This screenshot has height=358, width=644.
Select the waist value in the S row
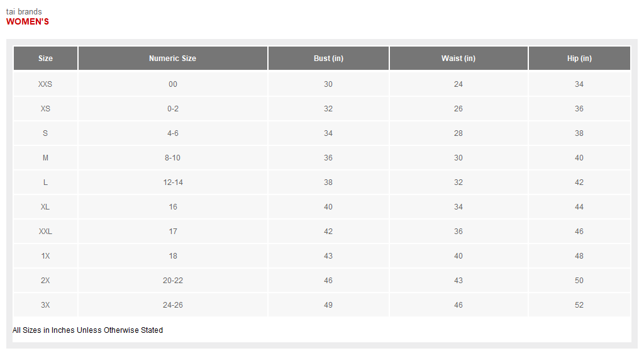pyautogui.click(x=458, y=133)
